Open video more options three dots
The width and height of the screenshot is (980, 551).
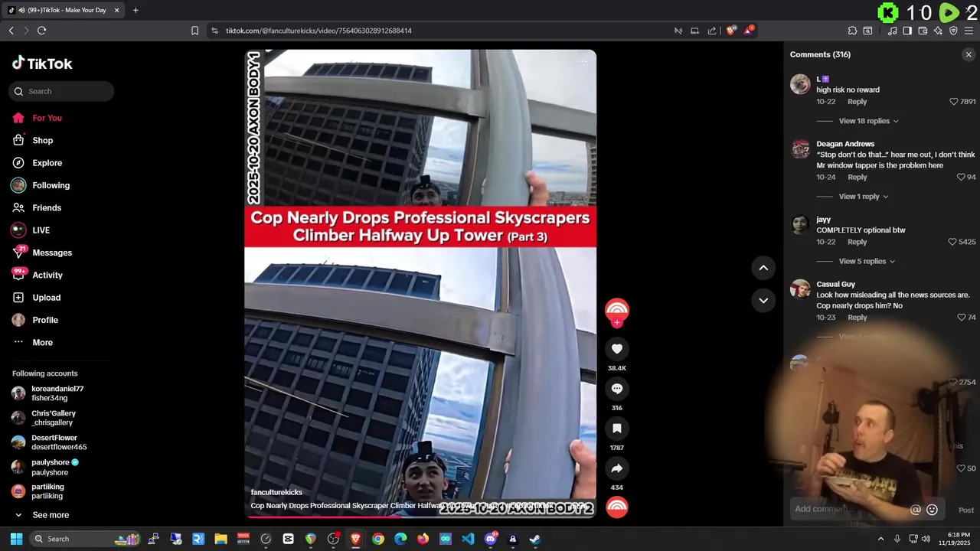tap(583, 61)
